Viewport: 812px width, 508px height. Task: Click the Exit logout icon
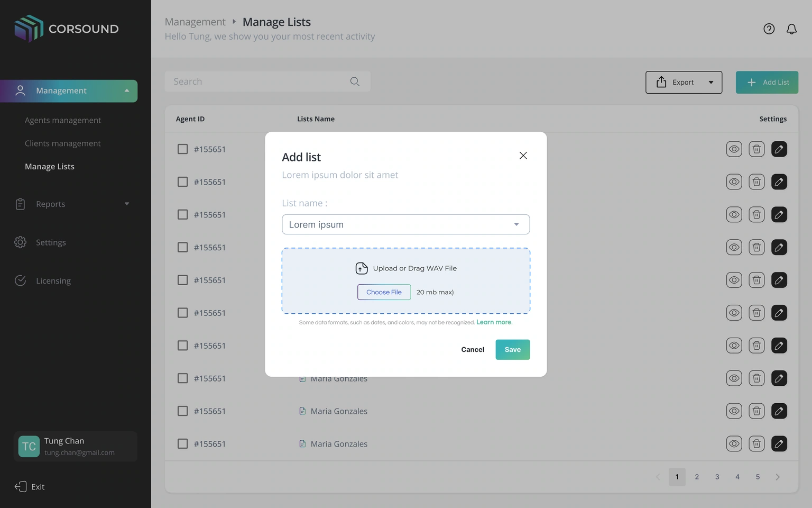[21, 487]
